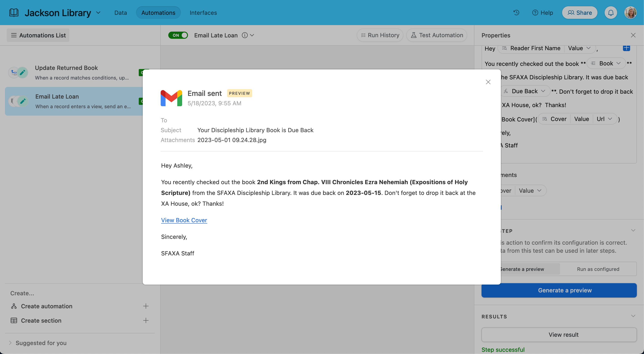Click the plus next to Create section
The width and height of the screenshot is (644, 354).
146,320
